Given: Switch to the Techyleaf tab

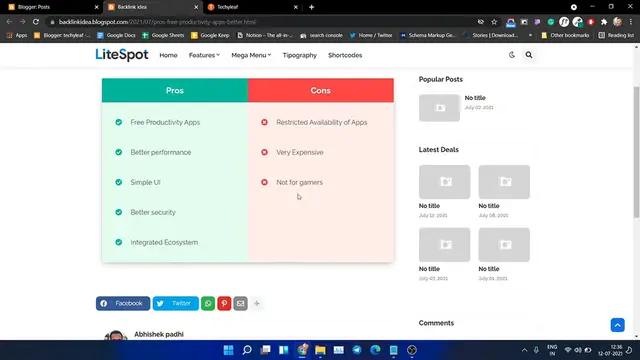Looking at the screenshot, I should pyautogui.click(x=252, y=7).
